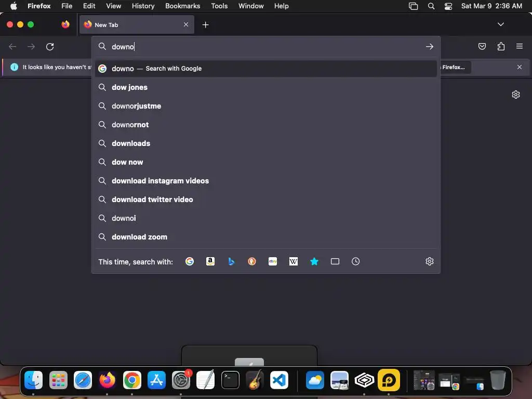This screenshot has height=399, width=532.
Task: Open Google Chrome from the Dock
Action: 132,380
